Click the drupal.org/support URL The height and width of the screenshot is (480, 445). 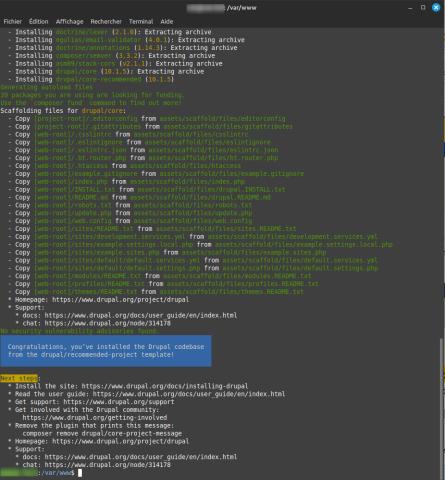(119, 402)
